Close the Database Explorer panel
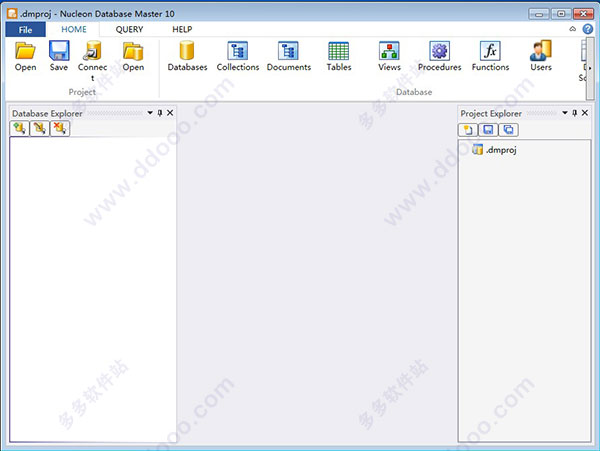Image resolution: width=600 pixels, height=451 pixels. click(170, 113)
